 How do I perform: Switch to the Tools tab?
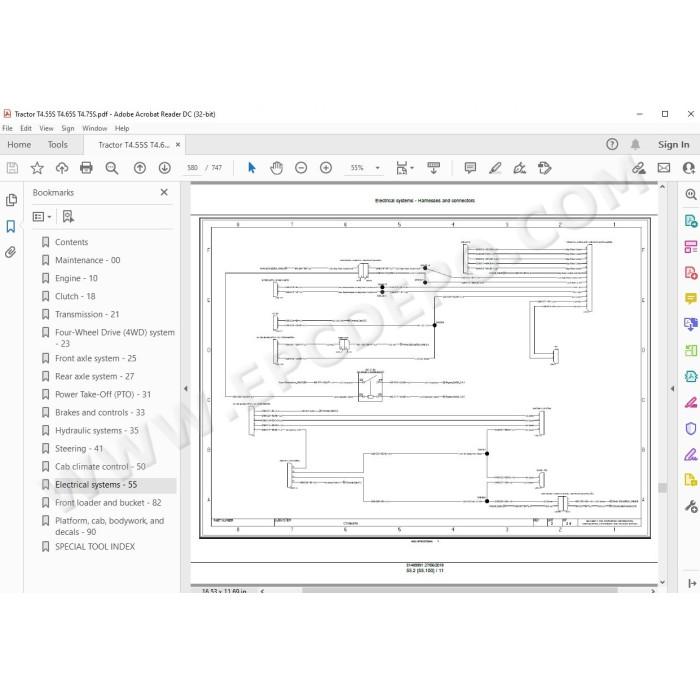point(58,145)
